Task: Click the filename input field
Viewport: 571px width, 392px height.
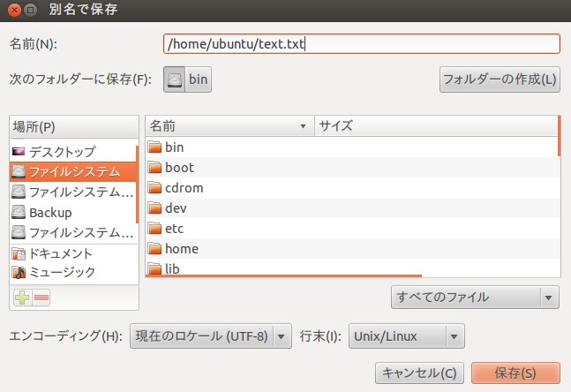Action: click(x=362, y=44)
